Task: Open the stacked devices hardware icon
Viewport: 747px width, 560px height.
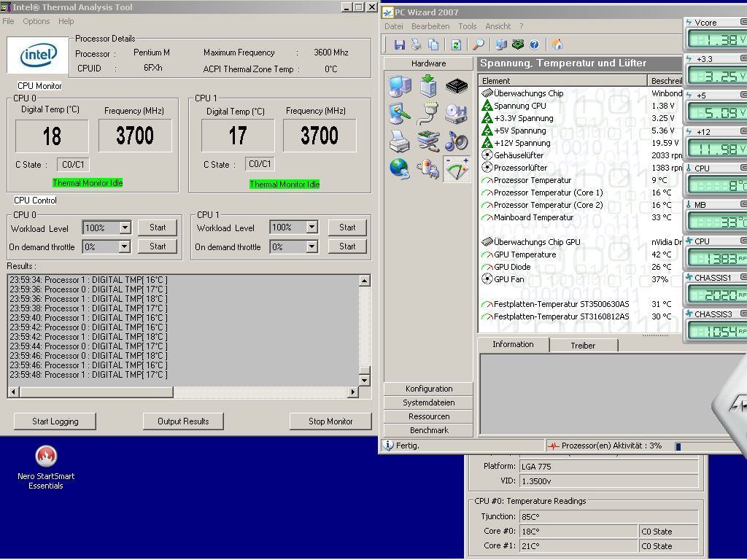Action: pyautogui.click(x=427, y=141)
